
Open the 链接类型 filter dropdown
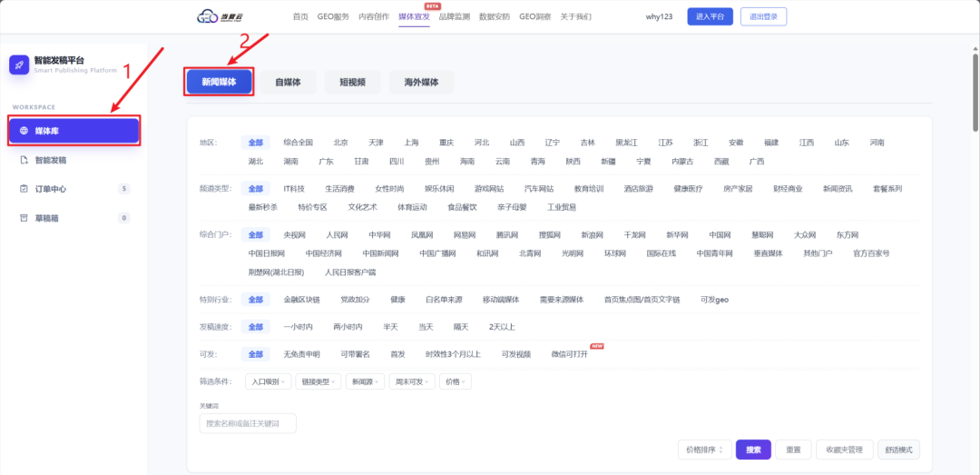pyautogui.click(x=318, y=381)
